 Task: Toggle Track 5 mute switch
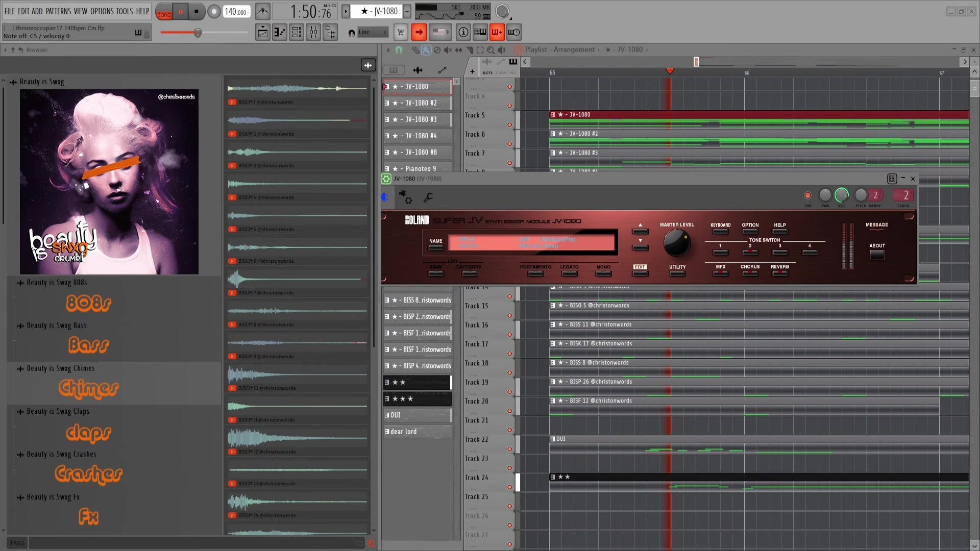click(509, 124)
